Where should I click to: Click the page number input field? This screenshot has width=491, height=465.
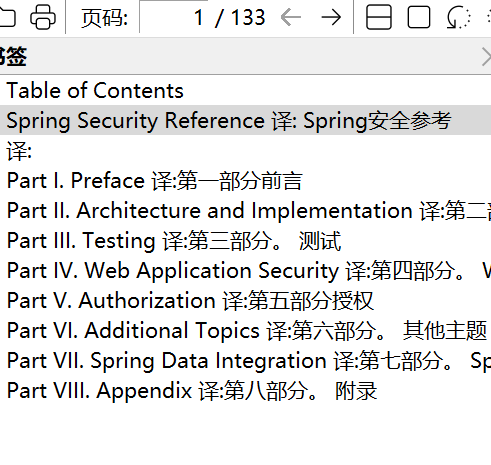[173, 17]
